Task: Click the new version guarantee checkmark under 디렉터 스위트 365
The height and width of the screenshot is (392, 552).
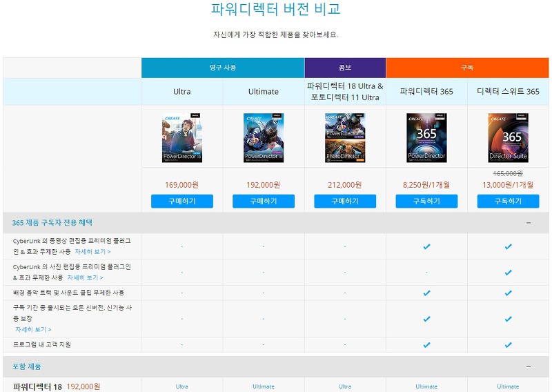Action: point(508,319)
